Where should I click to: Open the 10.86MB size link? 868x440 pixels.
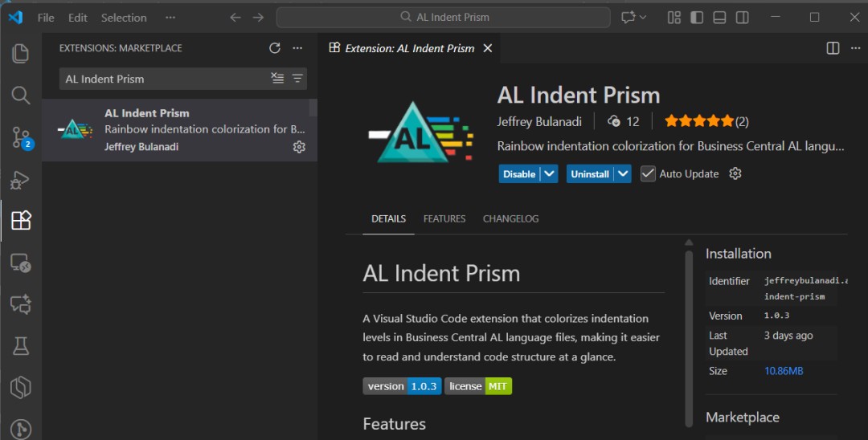pos(784,371)
